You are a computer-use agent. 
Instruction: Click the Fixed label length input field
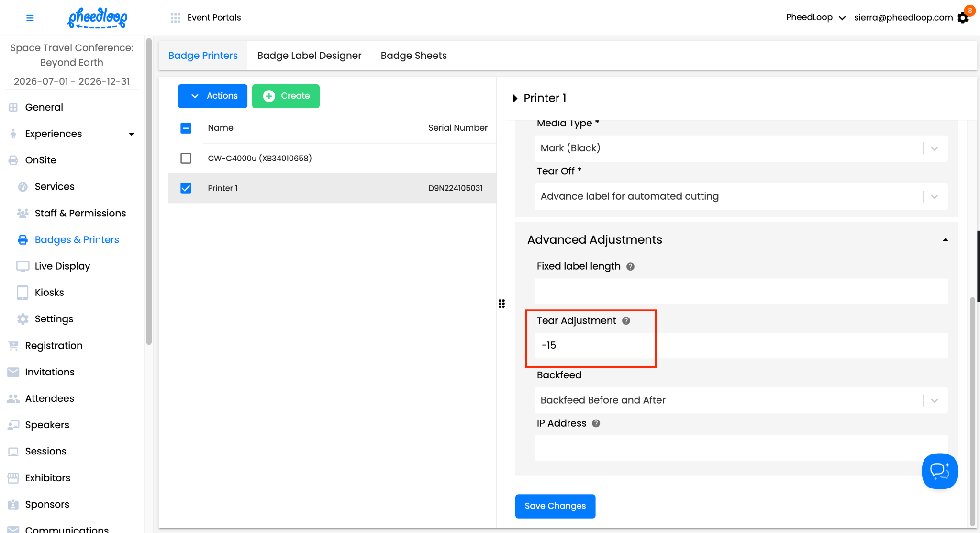[741, 291]
